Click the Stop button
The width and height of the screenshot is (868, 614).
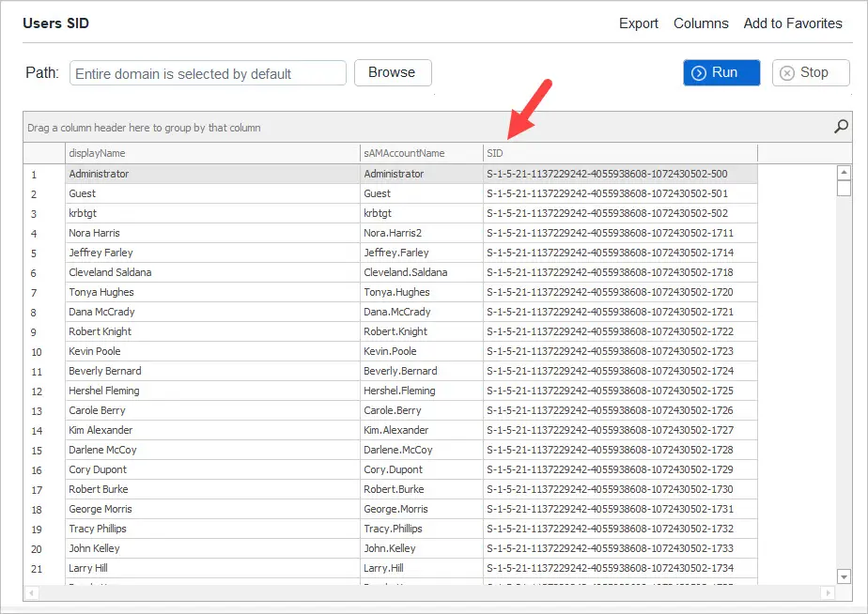coord(811,72)
